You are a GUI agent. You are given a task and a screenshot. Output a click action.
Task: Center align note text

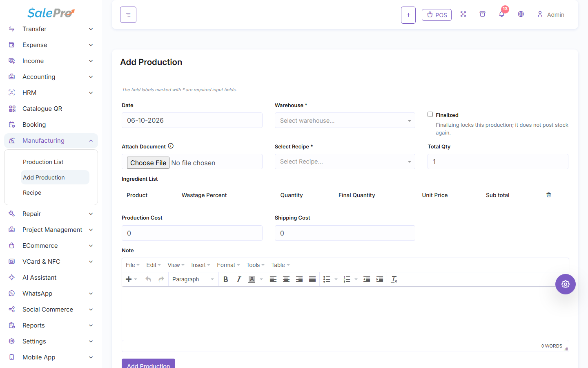(x=286, y=279)
